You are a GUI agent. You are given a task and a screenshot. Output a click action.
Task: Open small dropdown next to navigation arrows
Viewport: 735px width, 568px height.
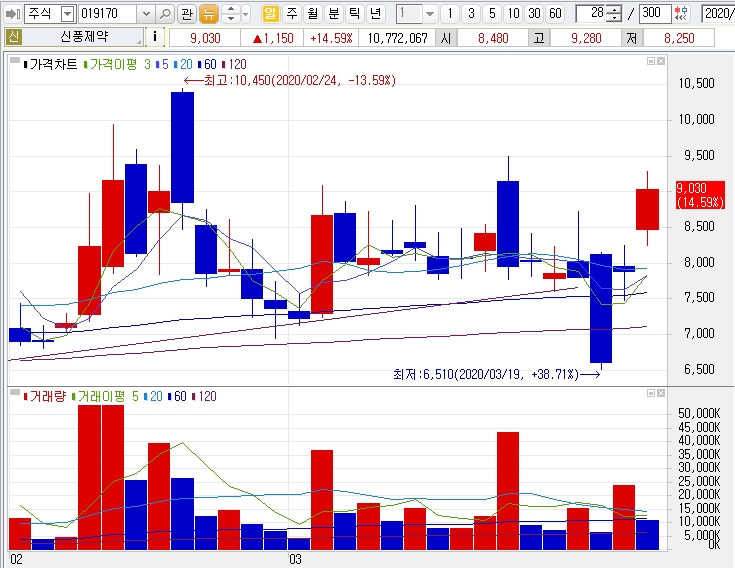point(245,14)
